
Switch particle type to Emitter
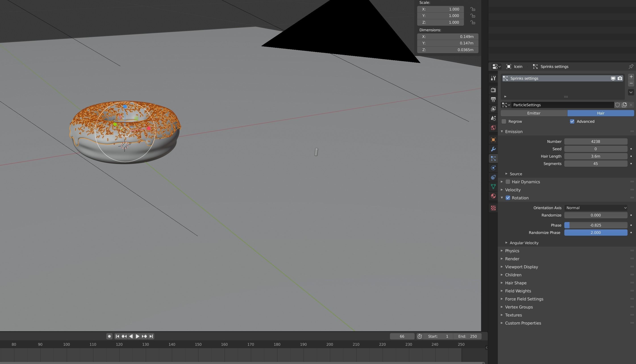534,113
